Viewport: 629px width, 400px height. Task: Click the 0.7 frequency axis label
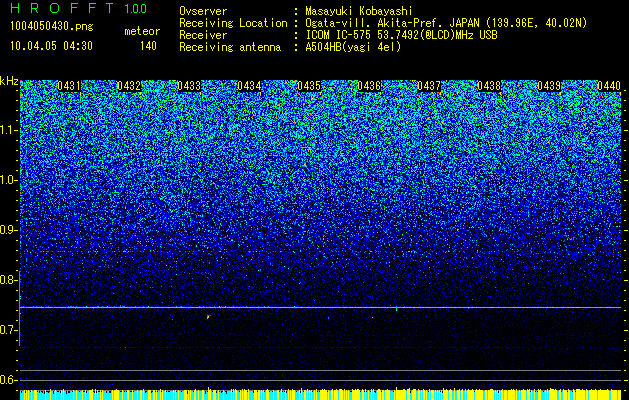coord(8,330)
